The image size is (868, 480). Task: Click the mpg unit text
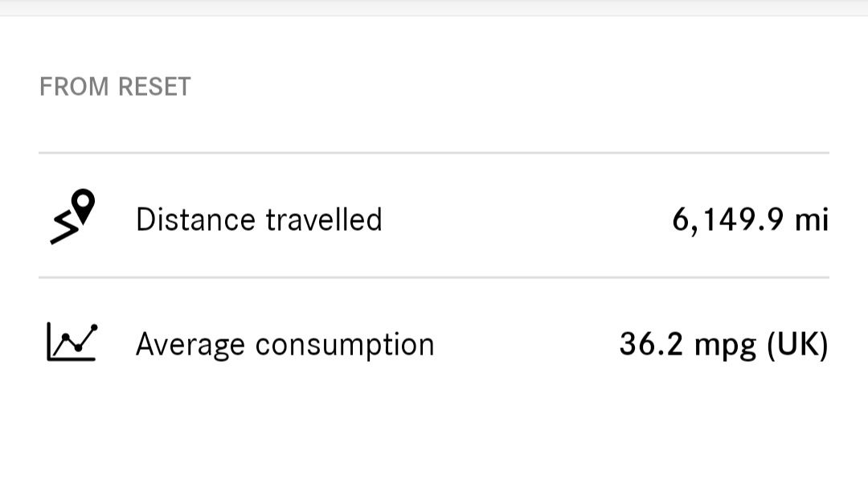tap(725, 347)
